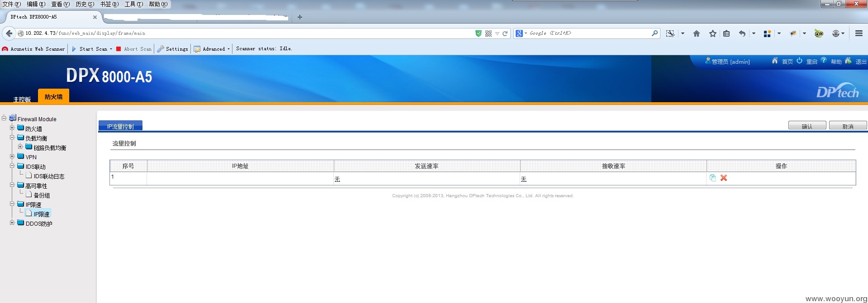Collapse the 负载均衡 tree node

tap(12, 137)
